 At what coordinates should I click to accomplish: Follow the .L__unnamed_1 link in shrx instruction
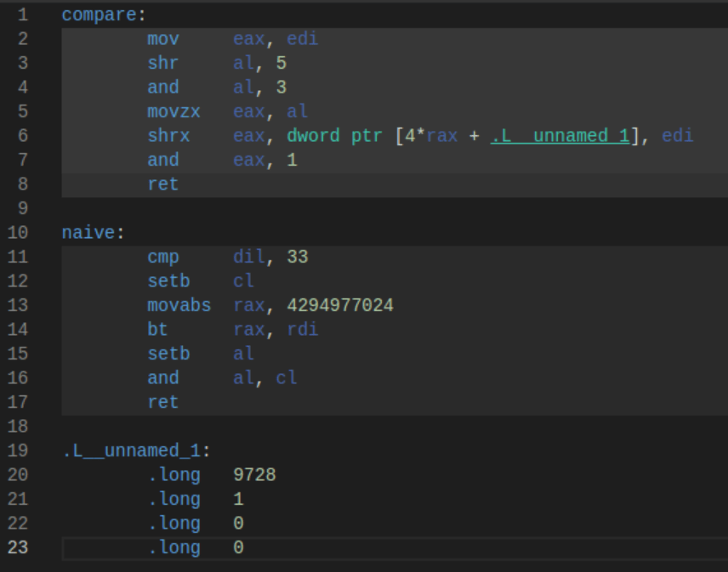(560, 136)
